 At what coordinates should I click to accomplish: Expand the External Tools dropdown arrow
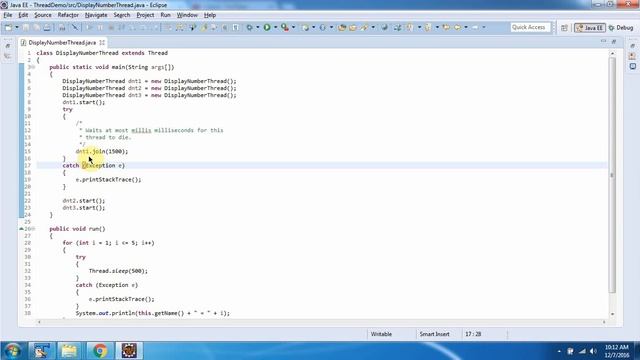pos(293,27)
